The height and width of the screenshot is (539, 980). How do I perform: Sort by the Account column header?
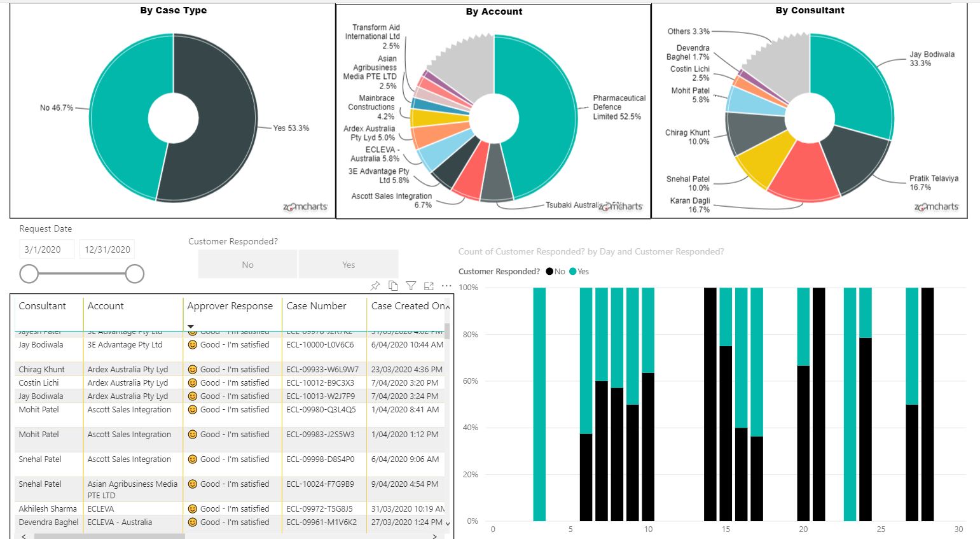(x=106, y=306)
